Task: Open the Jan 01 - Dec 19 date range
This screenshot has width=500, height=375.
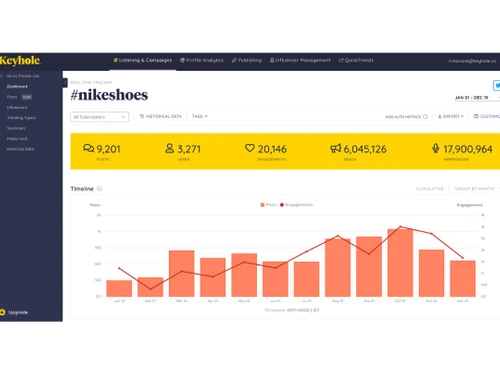Action: pos(477,98)
